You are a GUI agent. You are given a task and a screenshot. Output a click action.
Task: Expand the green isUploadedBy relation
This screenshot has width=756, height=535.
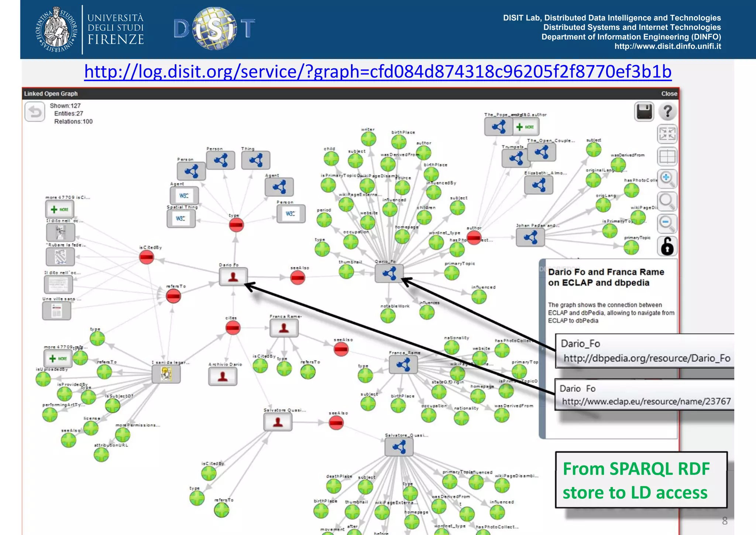pos(43,379)
